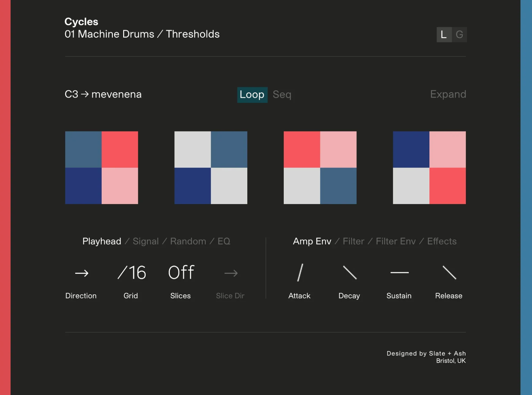The image size is (532, 395).
Task: Click the /16 Grid value
Action: point(132,273)
